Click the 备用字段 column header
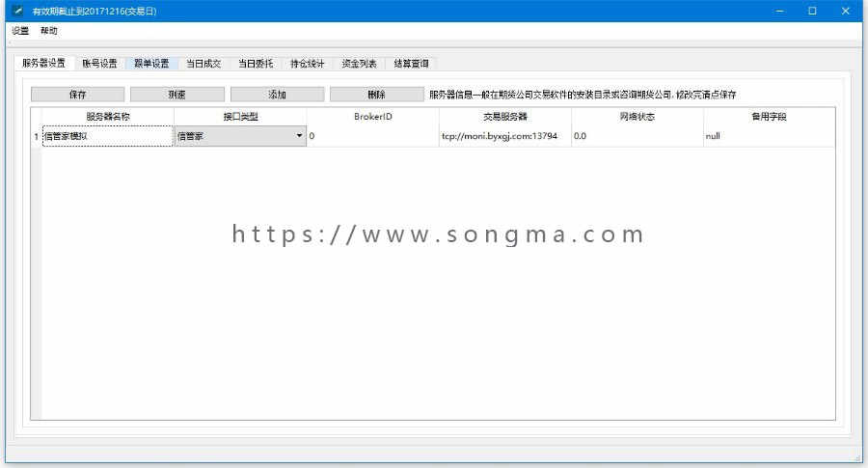The height and width of the screenshot is (468, 868). click(x=769, y=117)
